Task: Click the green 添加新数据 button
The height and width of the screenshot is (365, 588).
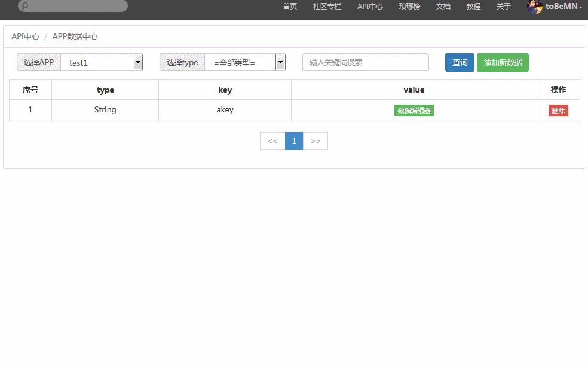Action: [x=503, y=62]
